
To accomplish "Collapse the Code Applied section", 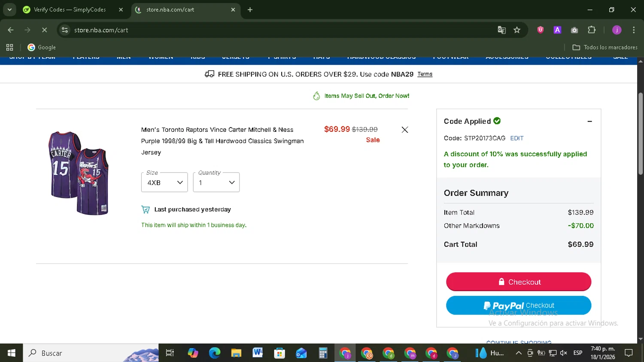I will (589, 122).
